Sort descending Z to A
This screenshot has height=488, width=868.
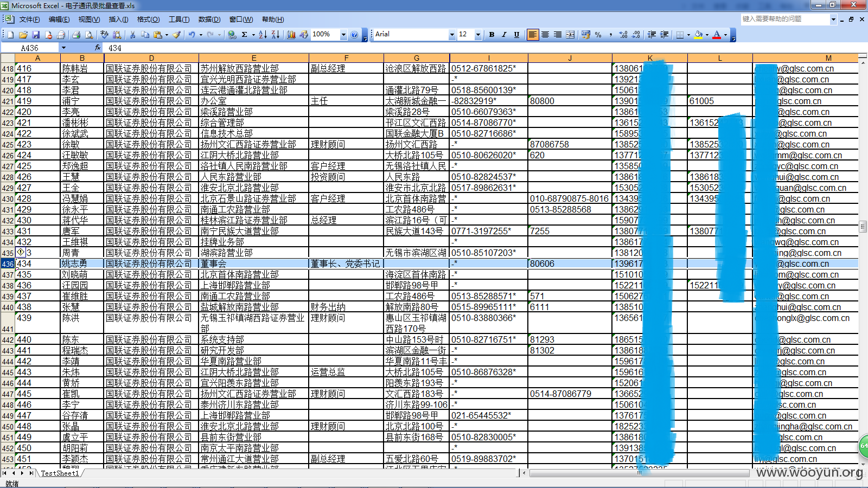pos(275,35)
